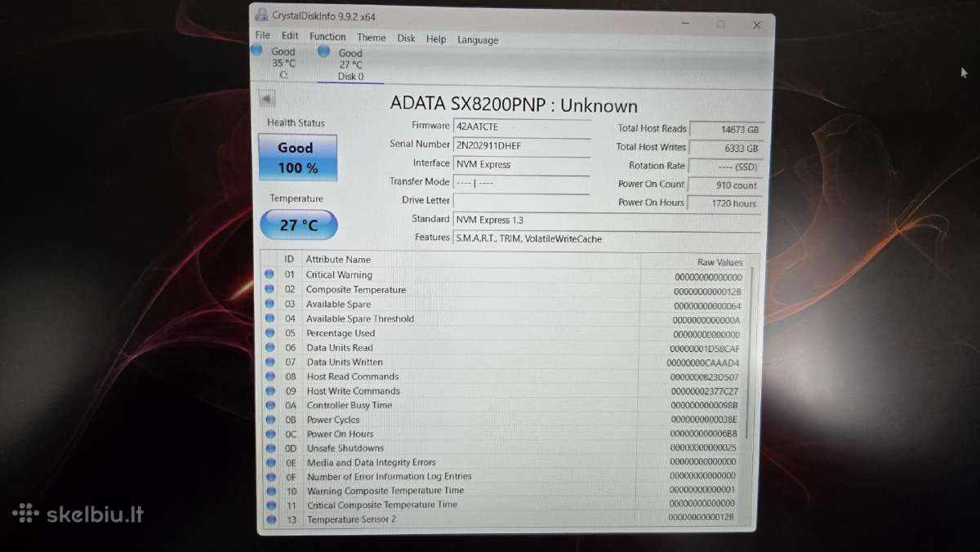
Task: Click the status dot for Media and Data Integrity Errors
Action: [x=269, y=462]
